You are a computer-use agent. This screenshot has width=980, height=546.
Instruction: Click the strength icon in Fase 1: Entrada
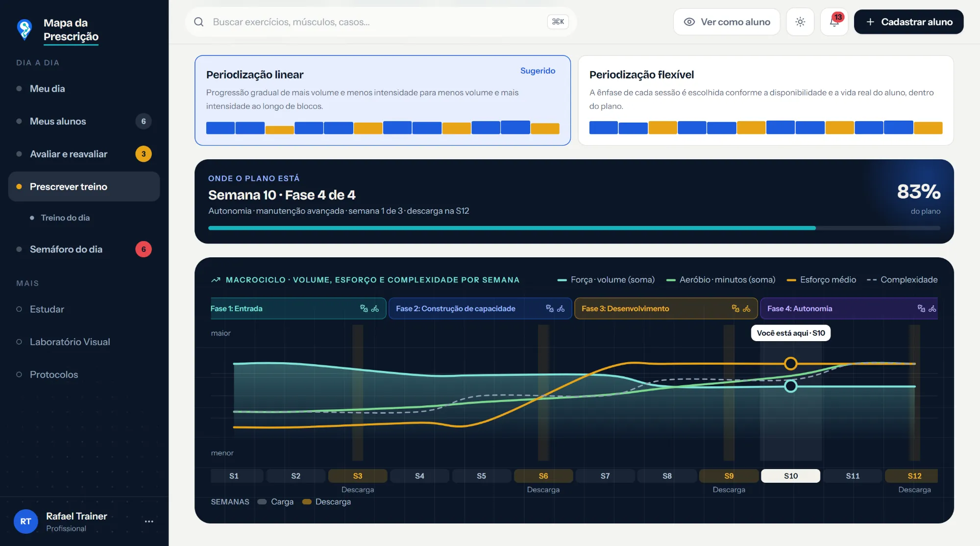[x=364, y=308]
